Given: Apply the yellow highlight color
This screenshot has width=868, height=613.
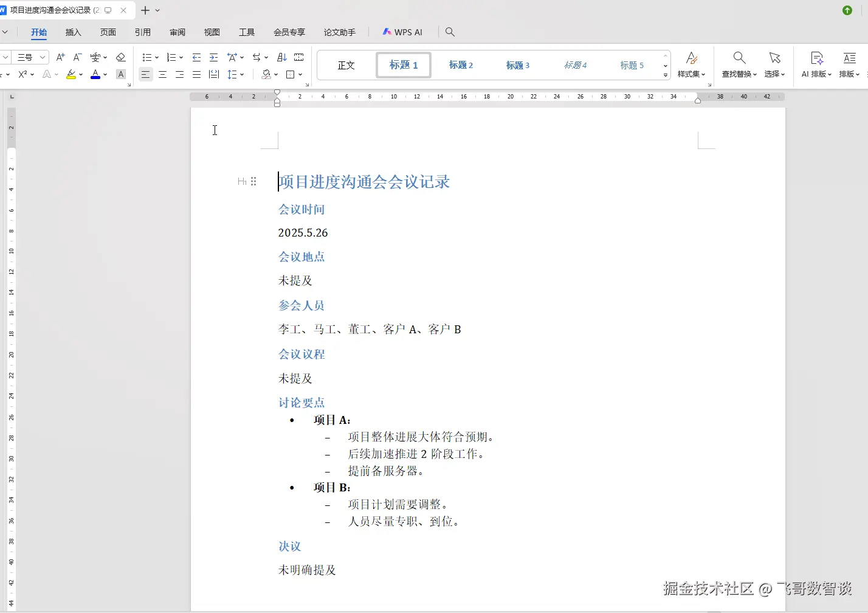Looking at the screenshot, I should click(x=71, y=74).
